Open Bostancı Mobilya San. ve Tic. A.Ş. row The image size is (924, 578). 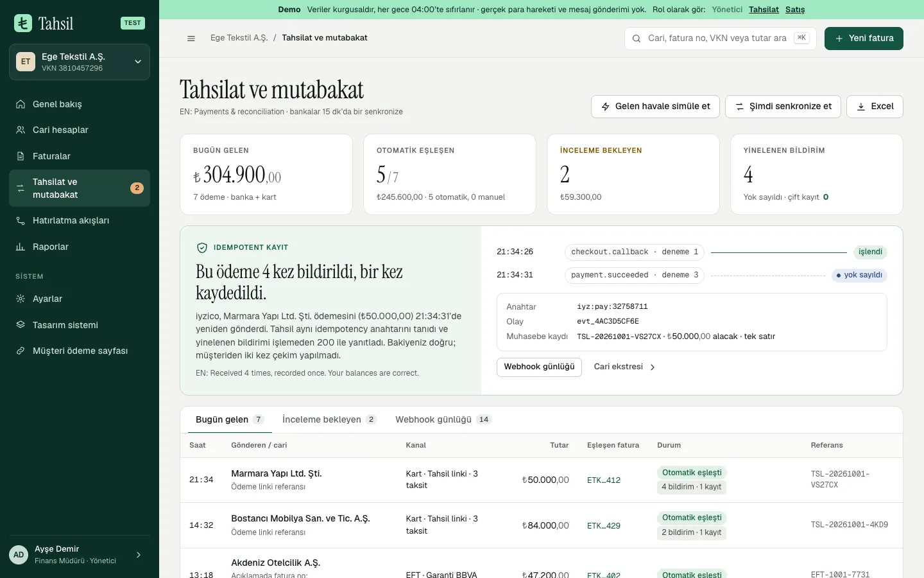coord(542,525)
